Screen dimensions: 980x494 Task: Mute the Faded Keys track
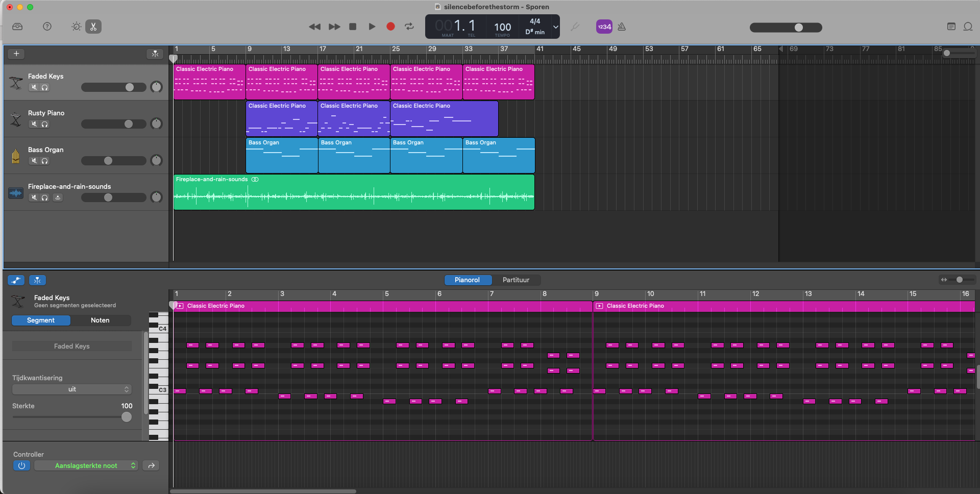[x=34, y=87]
